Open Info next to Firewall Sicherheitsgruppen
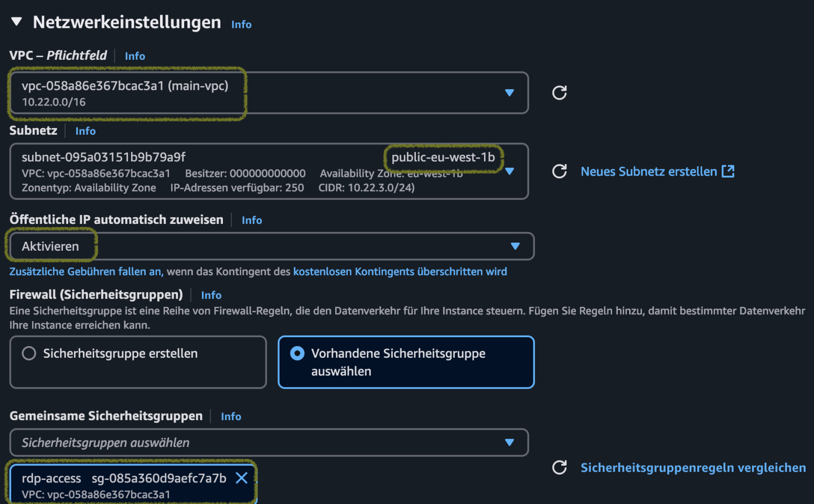 (211, 295)
